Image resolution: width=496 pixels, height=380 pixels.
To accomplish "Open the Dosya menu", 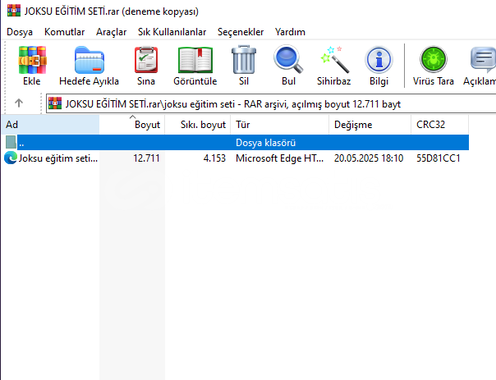I will (x=20, y=32).
